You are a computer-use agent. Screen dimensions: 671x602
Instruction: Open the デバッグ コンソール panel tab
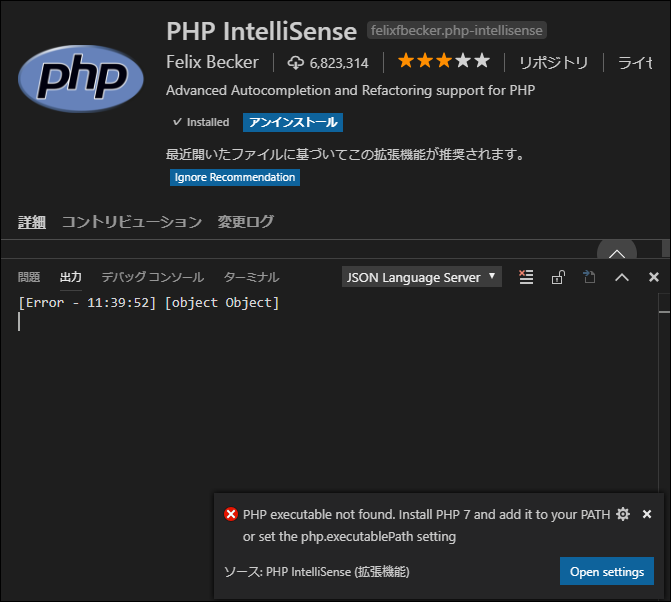tap(153, 277)
